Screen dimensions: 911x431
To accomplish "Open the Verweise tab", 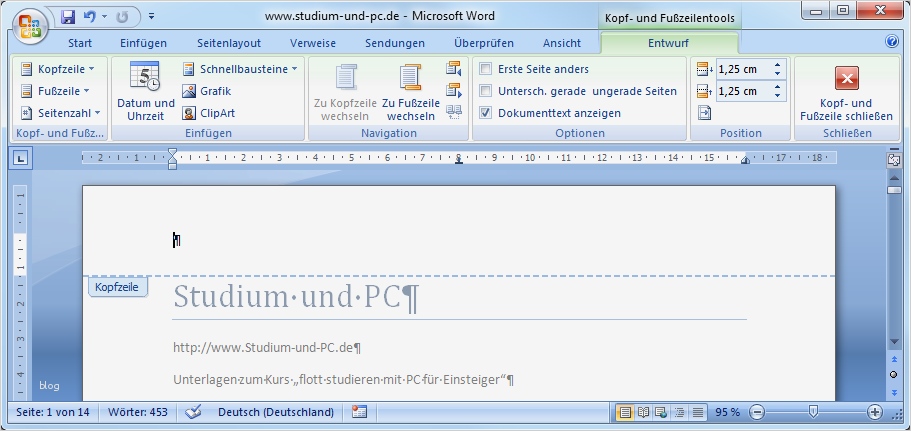I will [x=313, y=43].
